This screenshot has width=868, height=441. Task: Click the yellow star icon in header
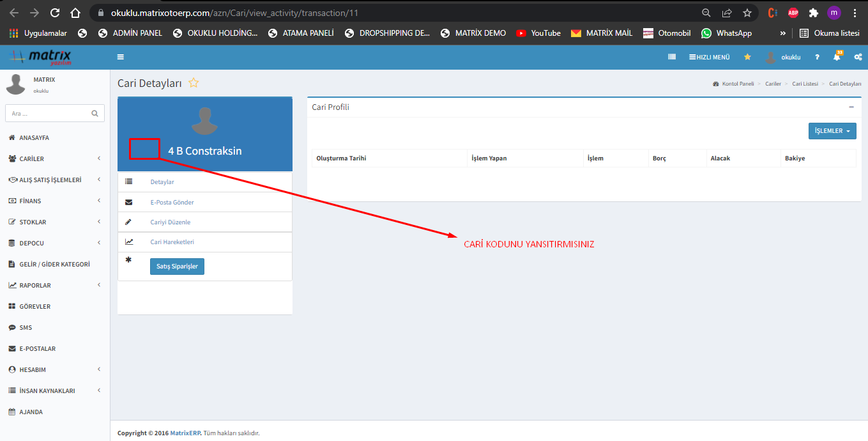(747, 57)
